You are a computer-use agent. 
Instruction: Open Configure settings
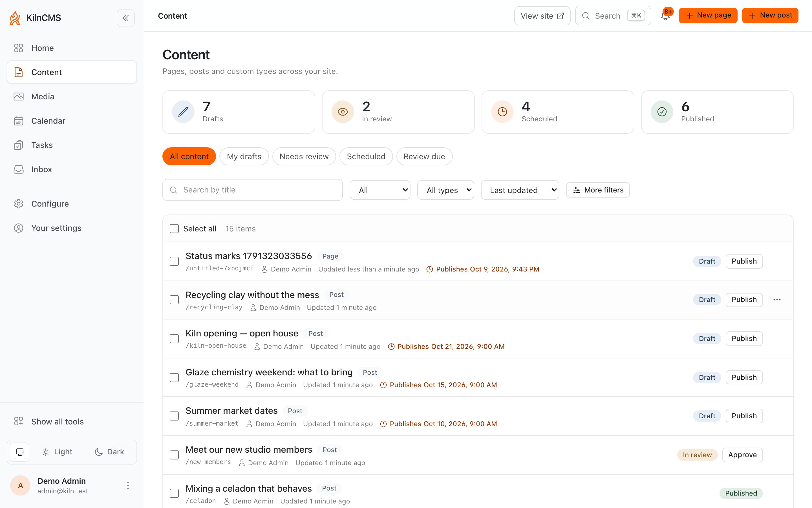pyautogui.click(x=72, y=203)
